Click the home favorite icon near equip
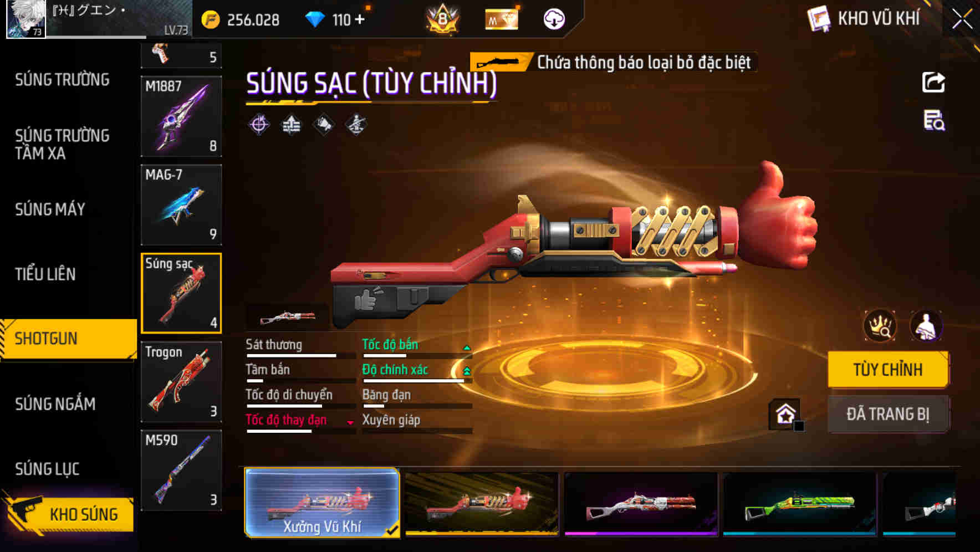 tap(784, 413)
